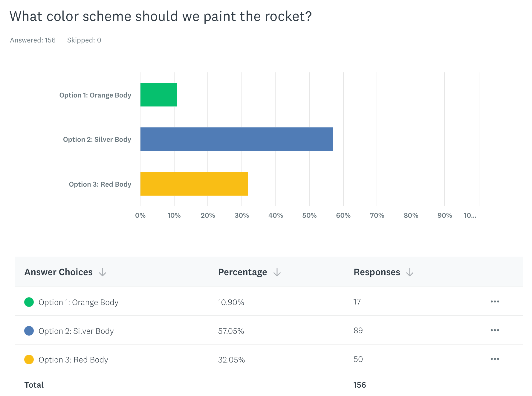Click green color dot for Option 1
The height and width of the screenshot is (396, 532).
point(29,302)
